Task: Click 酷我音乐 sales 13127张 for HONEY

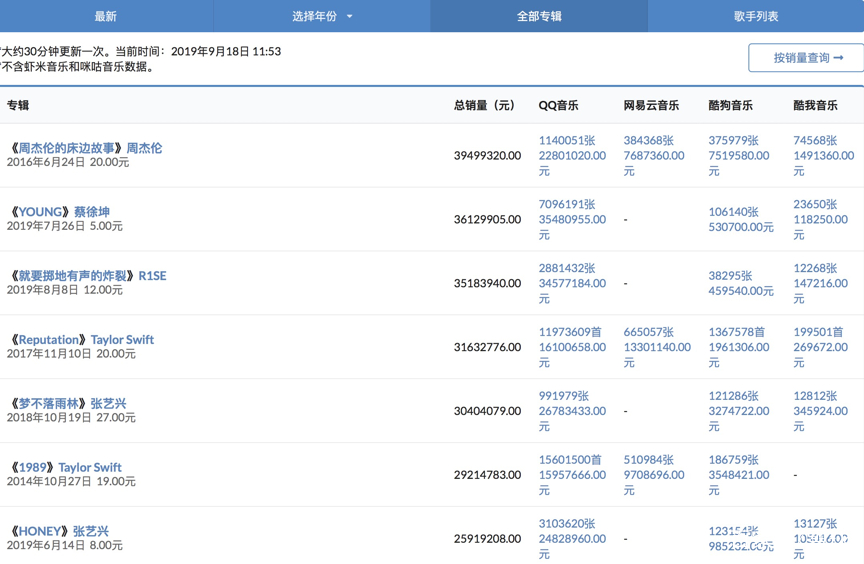Action: pos(815,524)
